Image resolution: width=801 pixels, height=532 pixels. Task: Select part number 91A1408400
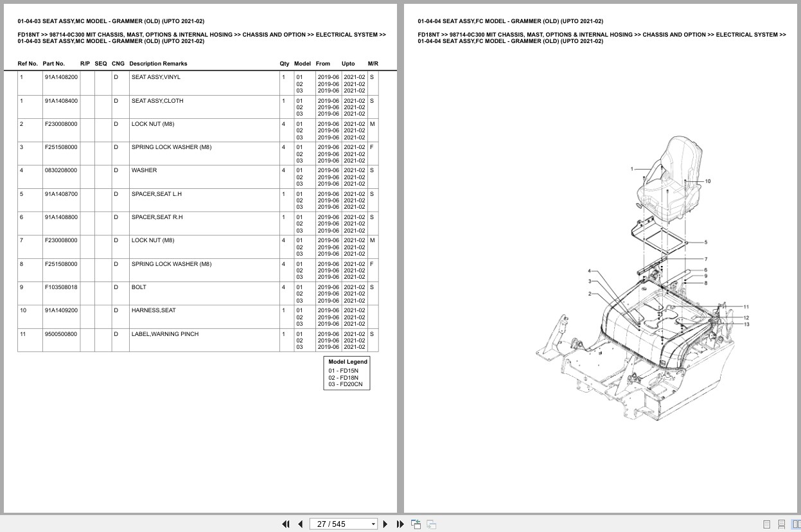click(61, 101)
